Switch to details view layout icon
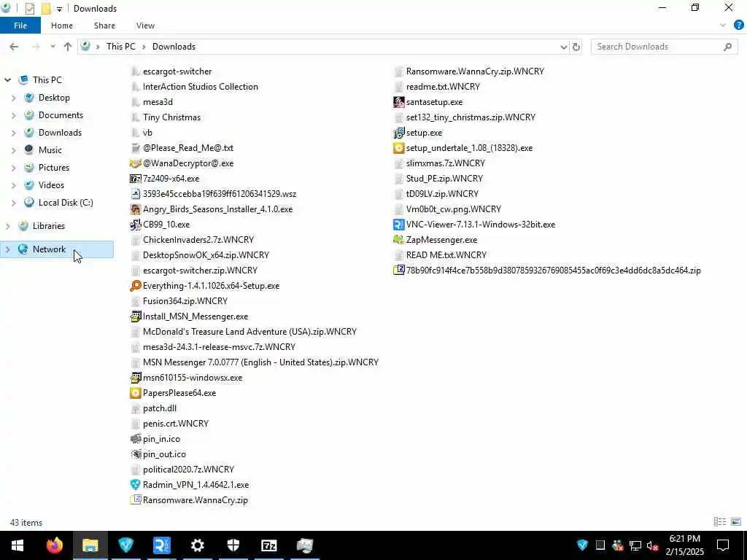Screen dimensions: 747x560 tap(720, 522)
